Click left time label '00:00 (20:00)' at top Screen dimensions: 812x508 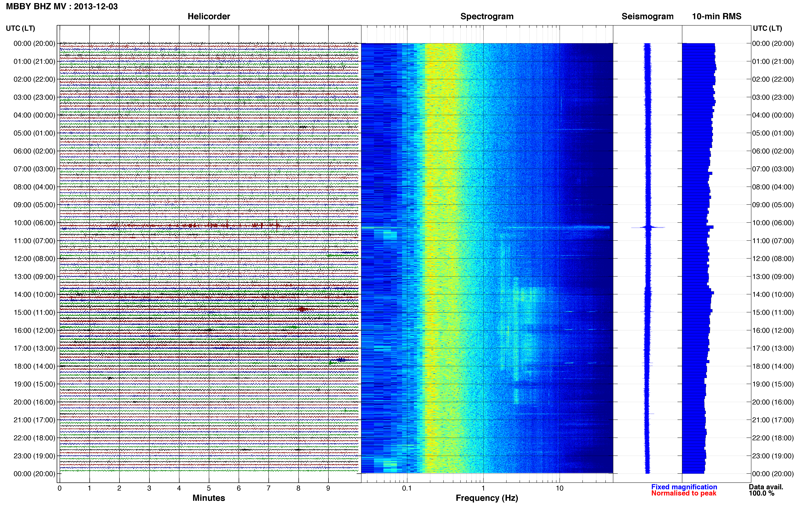[34, 43]
